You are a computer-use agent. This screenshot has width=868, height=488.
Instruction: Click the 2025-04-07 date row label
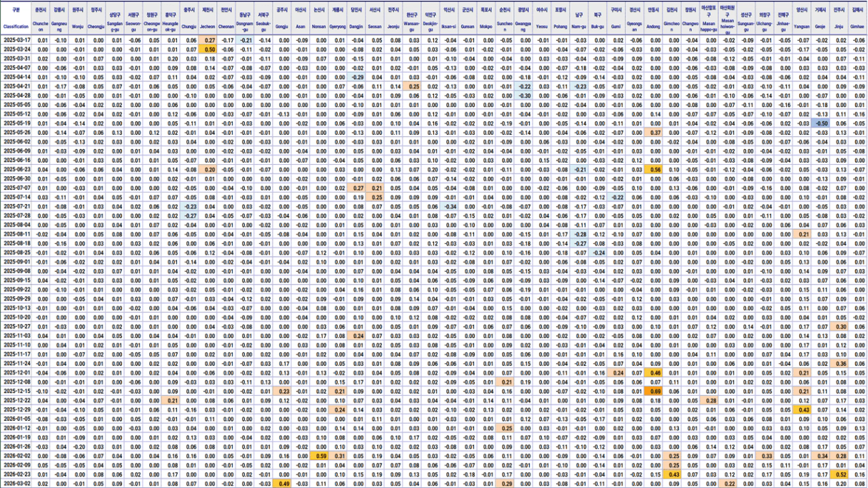16,68
